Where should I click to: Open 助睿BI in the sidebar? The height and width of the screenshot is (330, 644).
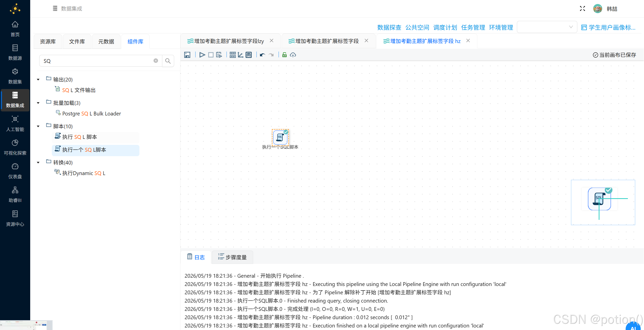point(15,195)
